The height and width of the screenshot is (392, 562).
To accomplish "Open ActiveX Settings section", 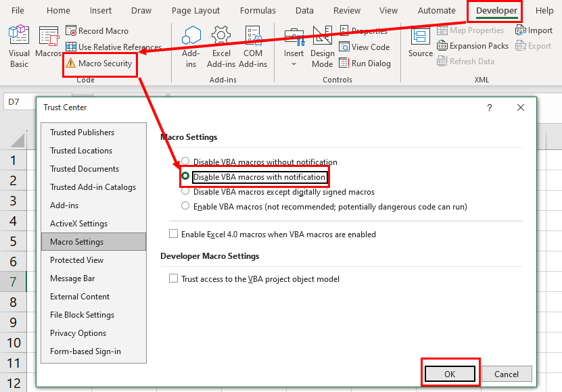I will (x=93, y=224).
